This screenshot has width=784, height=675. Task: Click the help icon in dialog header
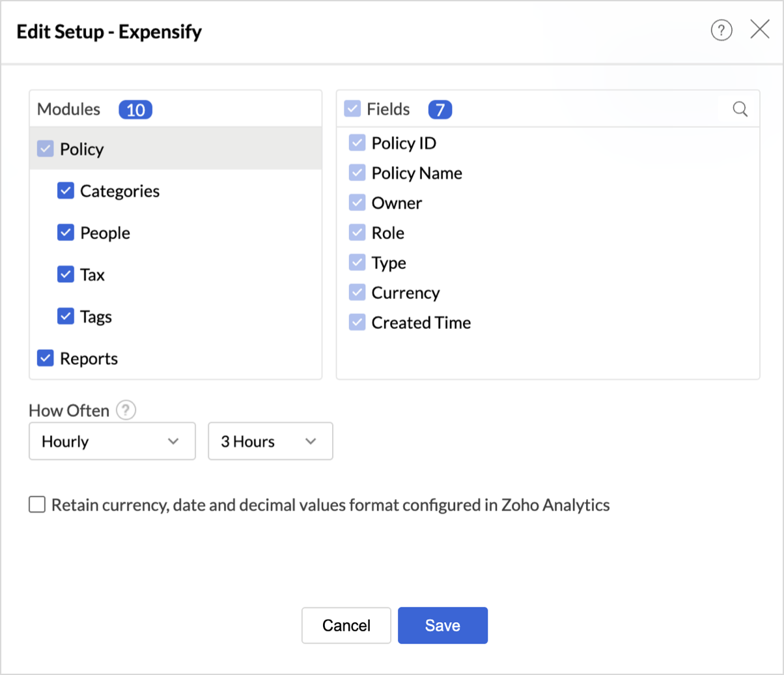(x=721, y=31)
